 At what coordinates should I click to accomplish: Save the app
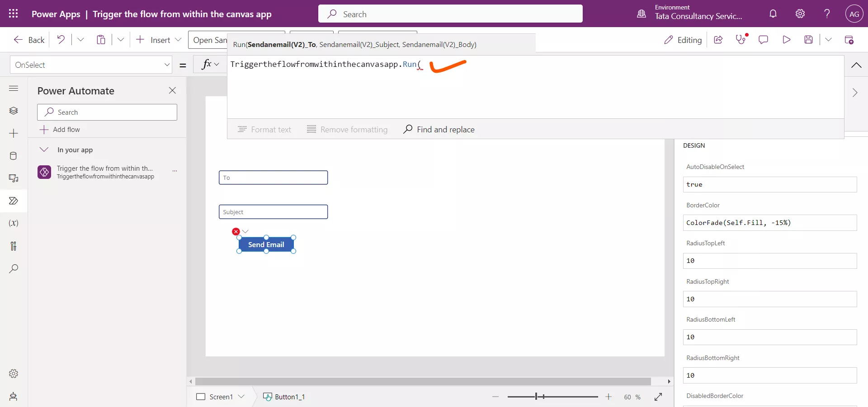click(809, 40)
